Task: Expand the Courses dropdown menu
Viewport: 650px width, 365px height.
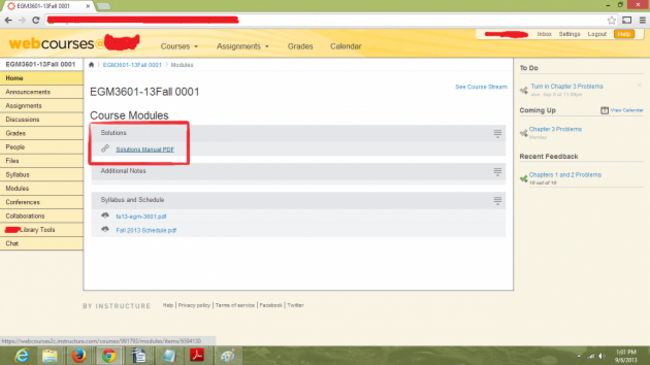Action: pos(179,46)
